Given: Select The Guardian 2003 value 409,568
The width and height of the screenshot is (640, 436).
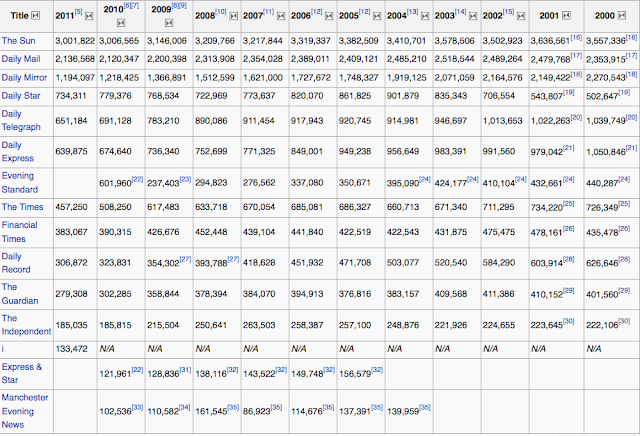Looking at the screenshot, I should tap(451, 294).
